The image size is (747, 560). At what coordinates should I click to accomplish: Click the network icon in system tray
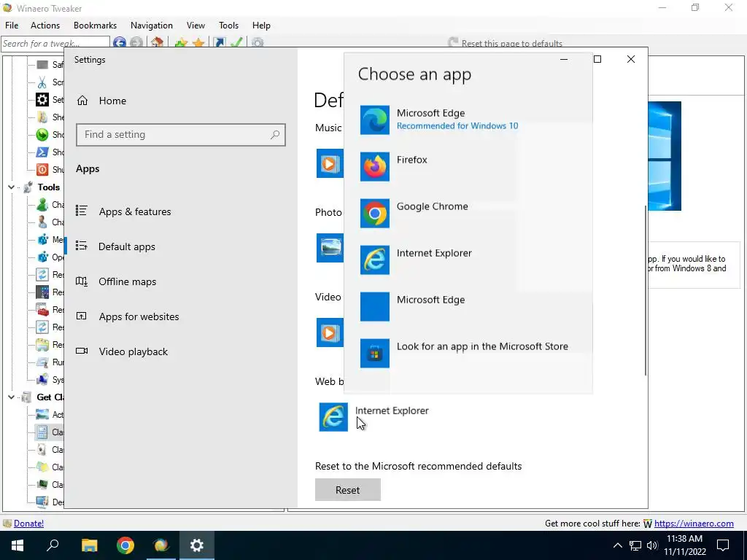[x=635, y=545]
